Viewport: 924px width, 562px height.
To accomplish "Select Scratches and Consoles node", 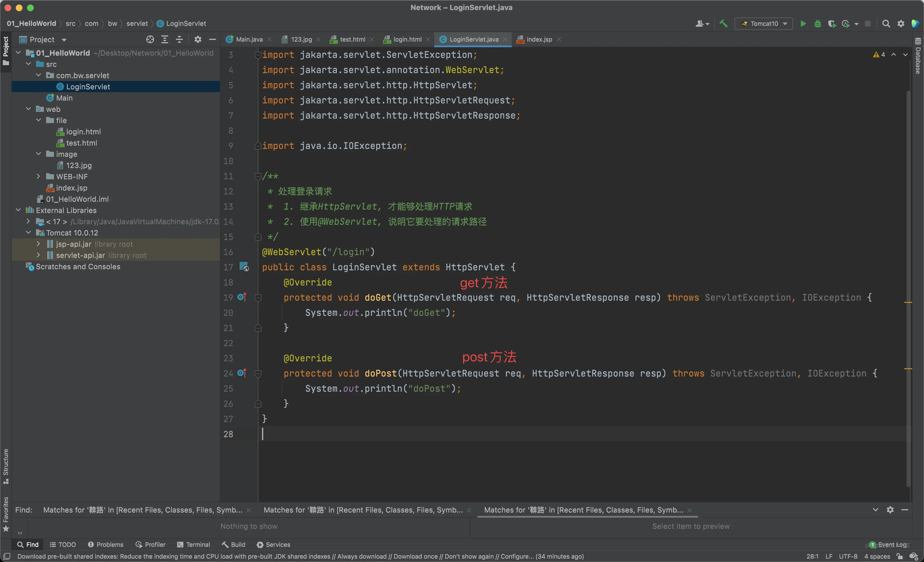I will tap(78, 266).
